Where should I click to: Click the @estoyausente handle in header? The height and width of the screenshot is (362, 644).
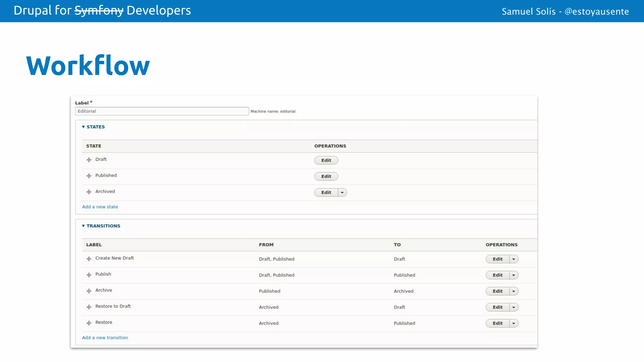pos(597,12)
